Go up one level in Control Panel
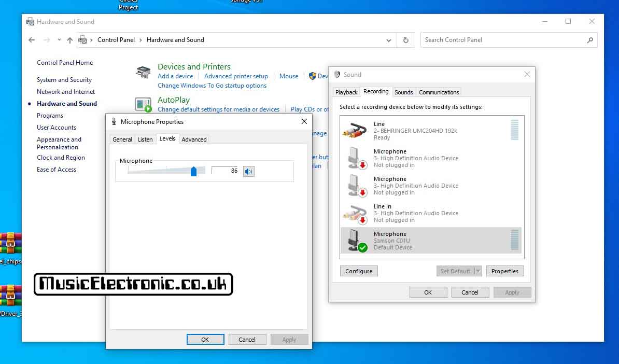The height and width of the screenshot is (364, 619). pos(70,40)
